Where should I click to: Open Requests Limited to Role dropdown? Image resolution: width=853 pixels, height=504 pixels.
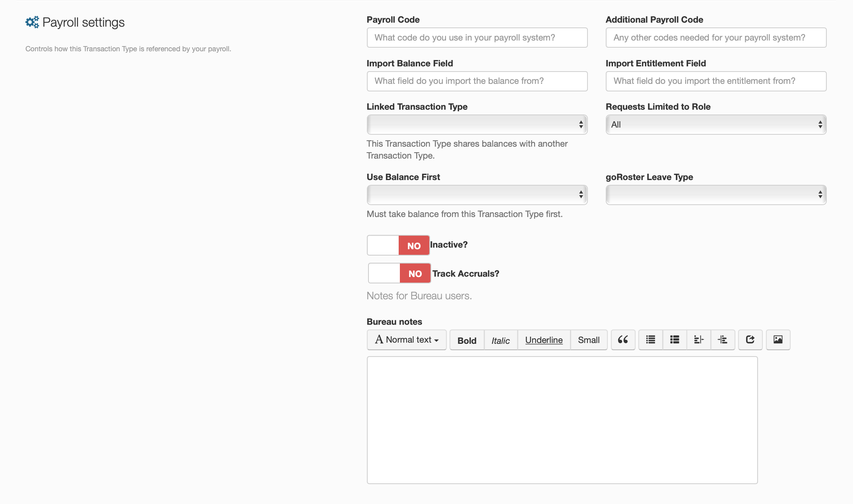coord(715,125)
